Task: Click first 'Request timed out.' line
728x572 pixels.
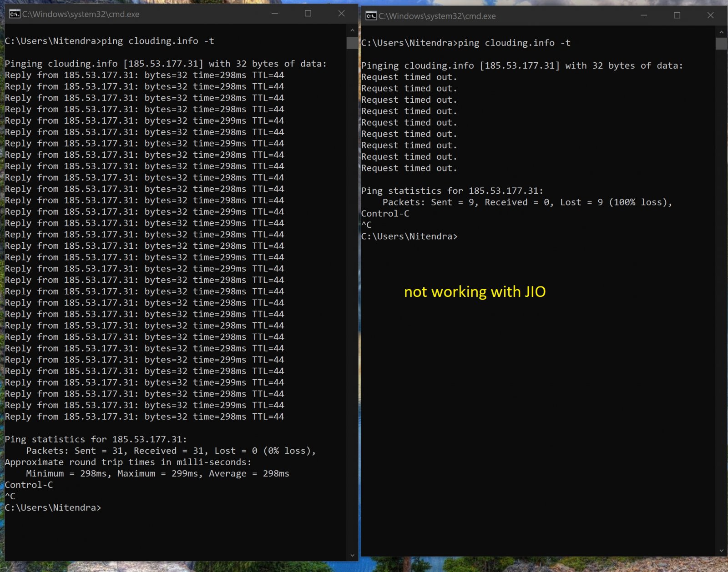Action: pos(409,77)
